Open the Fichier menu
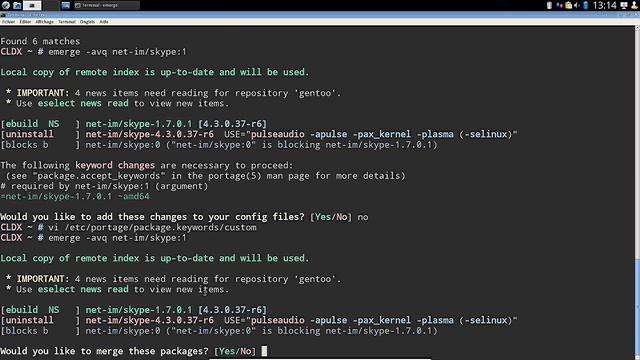Image resolution: width=640 pixels, height=360 pixels. 8,22
